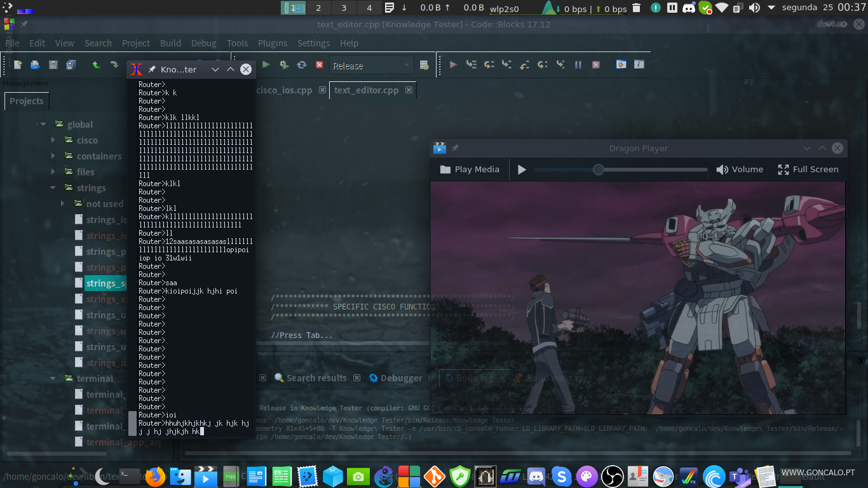Open the Edit menu

(37, 43)
